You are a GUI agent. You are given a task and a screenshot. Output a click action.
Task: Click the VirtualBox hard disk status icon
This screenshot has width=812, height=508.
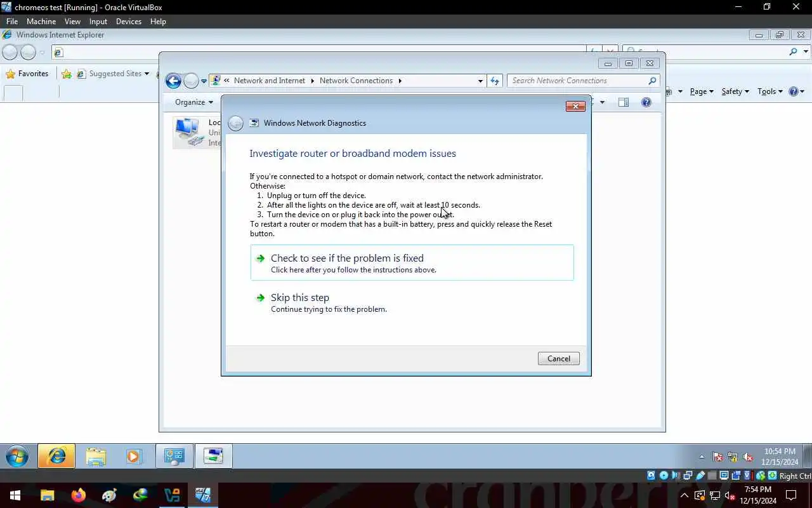[x=652, y=476]
